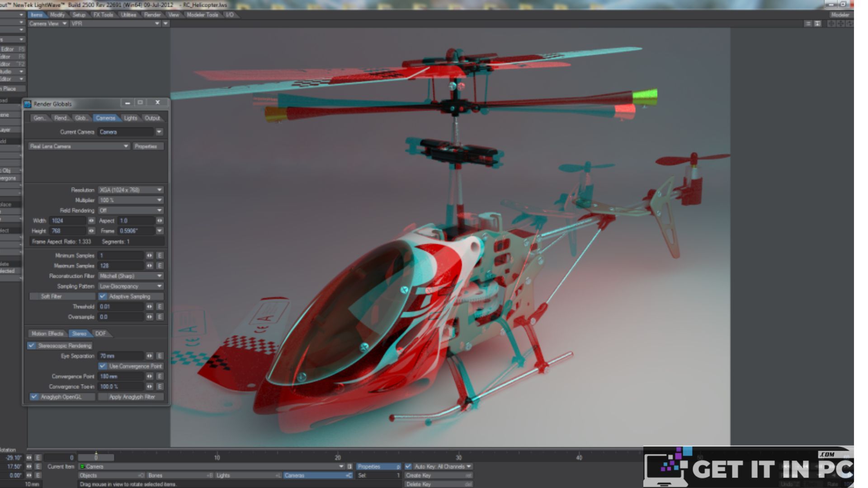868x488 pixels.
Task: Open the VPR display mode dropdown
Action: point(115,23)
